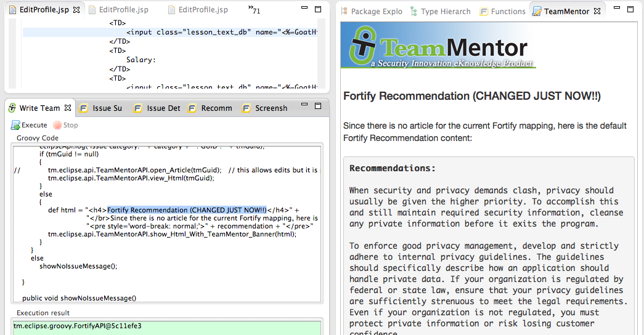Close the active EditProfile.jsp tab

click(x=76, y=10)
